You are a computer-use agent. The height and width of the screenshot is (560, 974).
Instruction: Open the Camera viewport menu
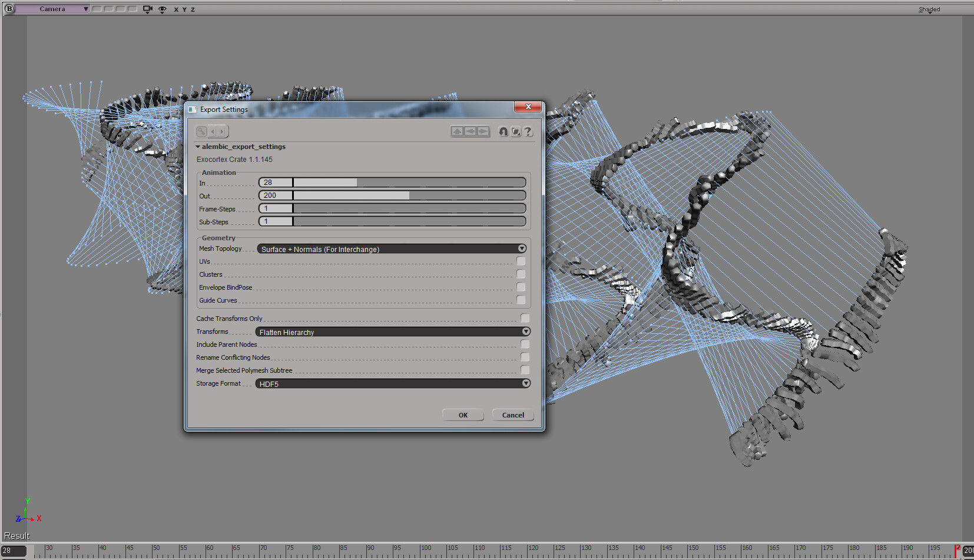[x=52, y=9]
